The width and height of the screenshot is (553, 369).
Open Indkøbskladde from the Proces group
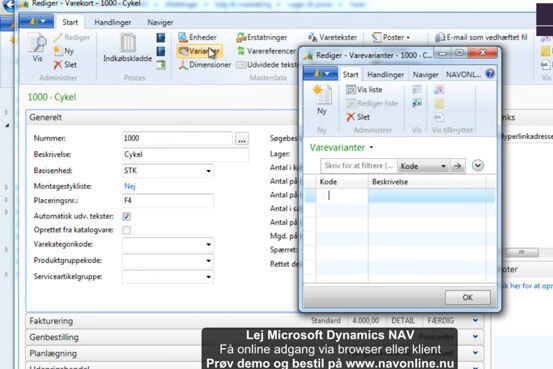128,48
